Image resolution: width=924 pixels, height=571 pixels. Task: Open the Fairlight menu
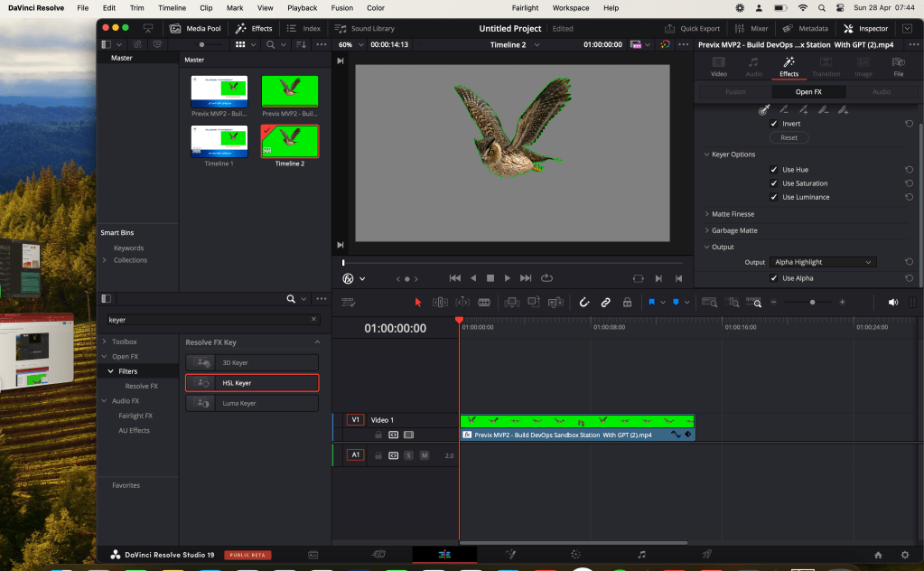click(x=525, y=7)
